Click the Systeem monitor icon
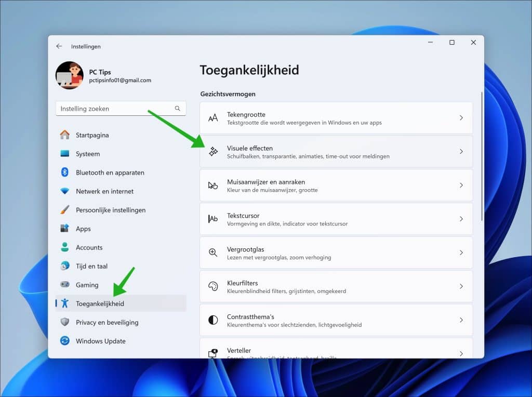 [65, 154]
